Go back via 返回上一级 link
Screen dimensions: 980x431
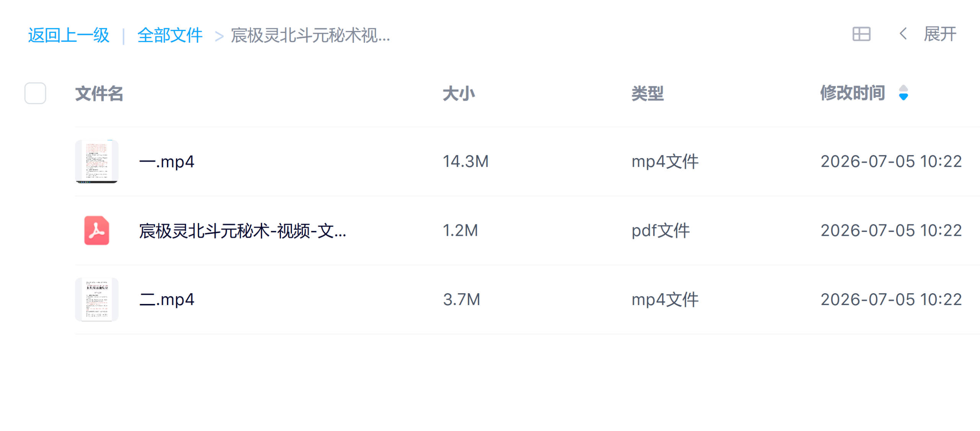click(x=69, y=36)
